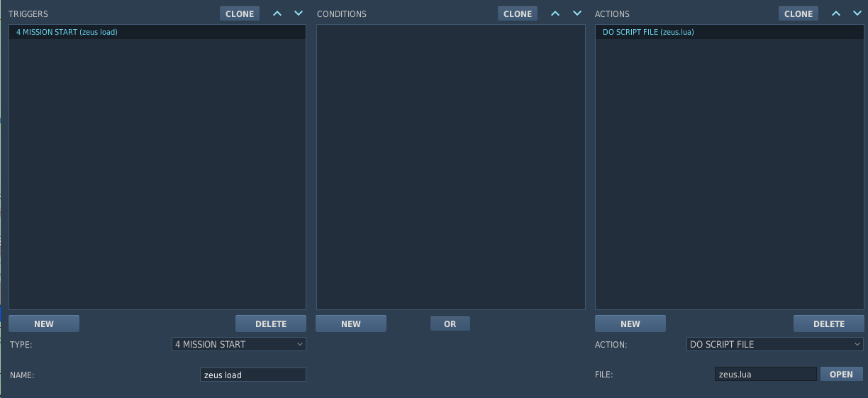This screenshot has height=398, width=868.
Task: Move trigger down with Triggers down arrow
Action: pyautogui.click(x=299, y=13)
